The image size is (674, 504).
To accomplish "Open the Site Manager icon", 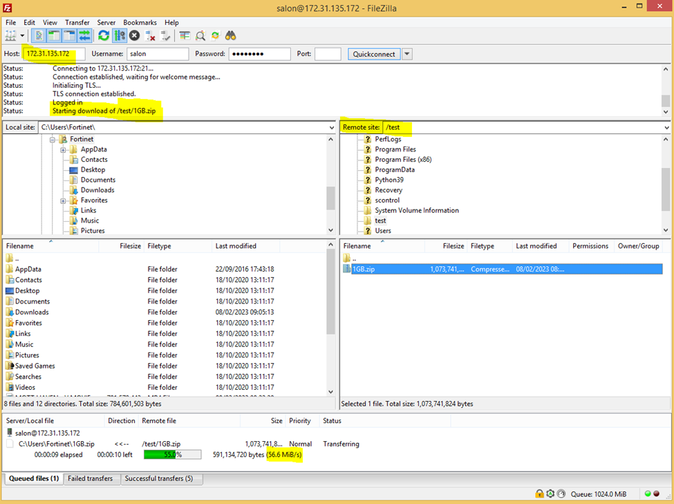I will click(10, 36).
